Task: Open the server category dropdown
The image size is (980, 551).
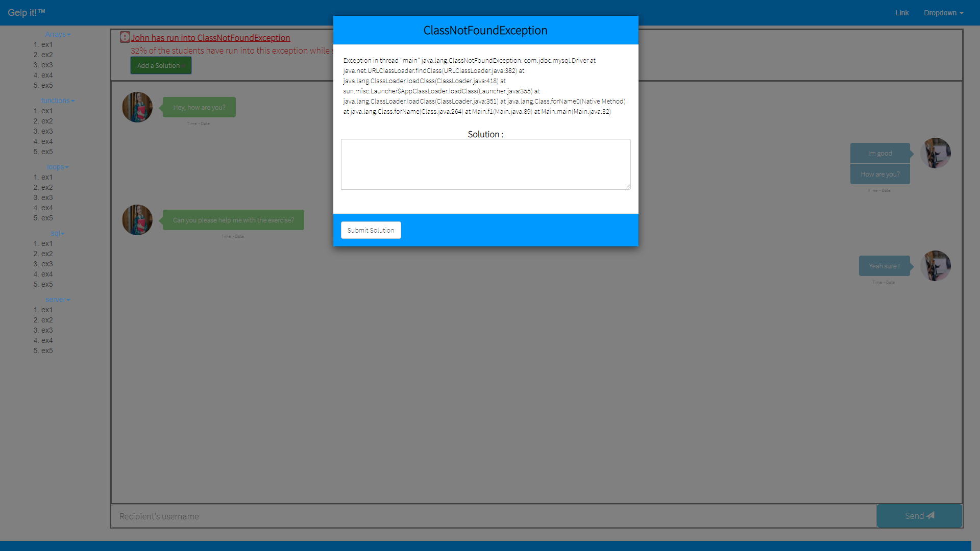Action: pyautogui.click(x=58, y=299)
